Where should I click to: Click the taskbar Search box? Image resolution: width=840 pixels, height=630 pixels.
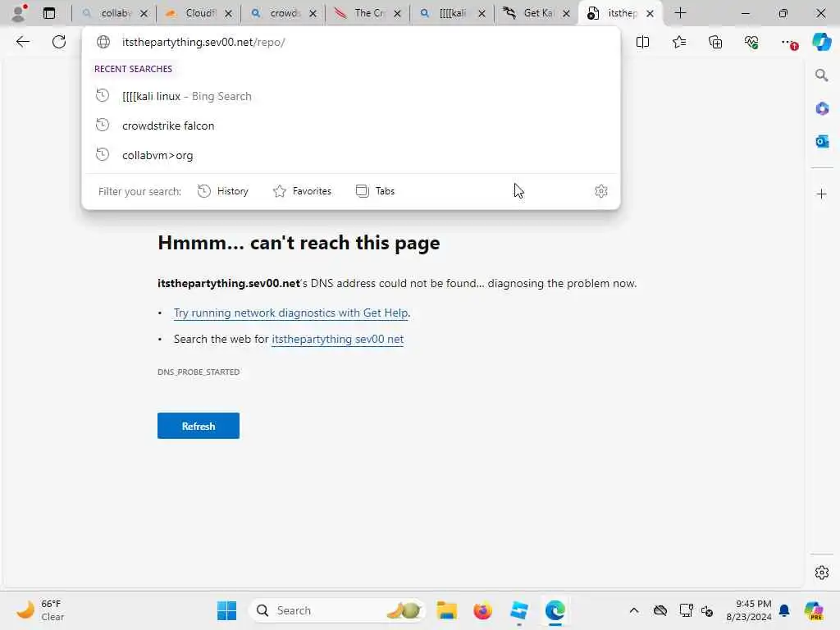click(x=337, y=610)
